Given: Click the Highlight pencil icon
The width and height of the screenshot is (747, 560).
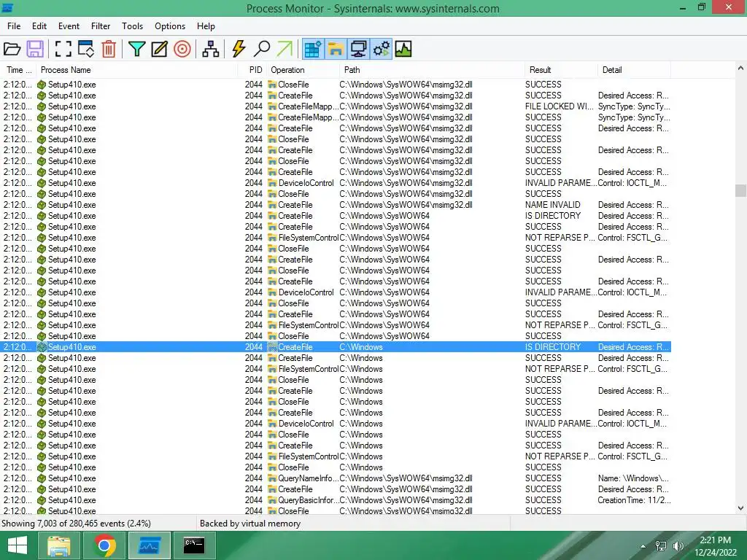Looking at the screenshot, I should [x=159, y=49].
